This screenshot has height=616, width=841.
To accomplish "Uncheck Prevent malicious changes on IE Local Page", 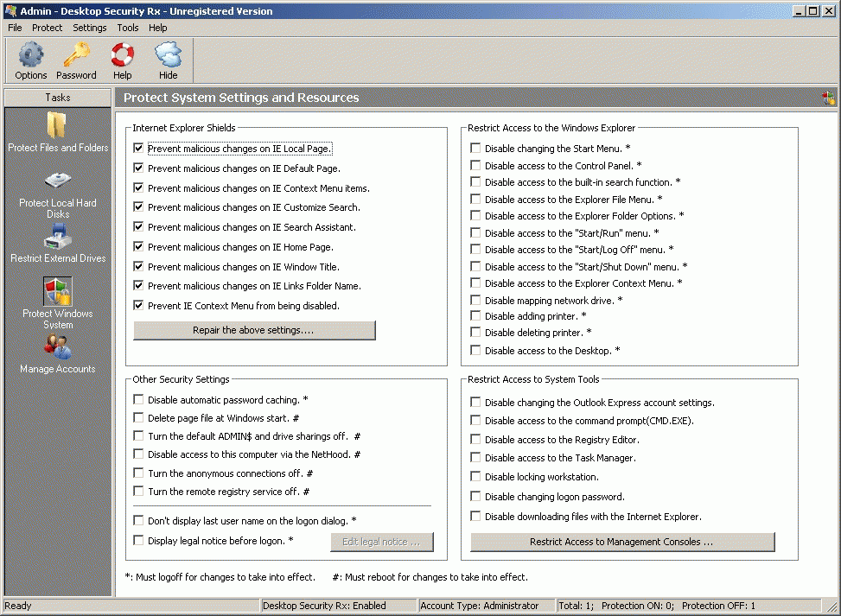I will tap(138, 148).
